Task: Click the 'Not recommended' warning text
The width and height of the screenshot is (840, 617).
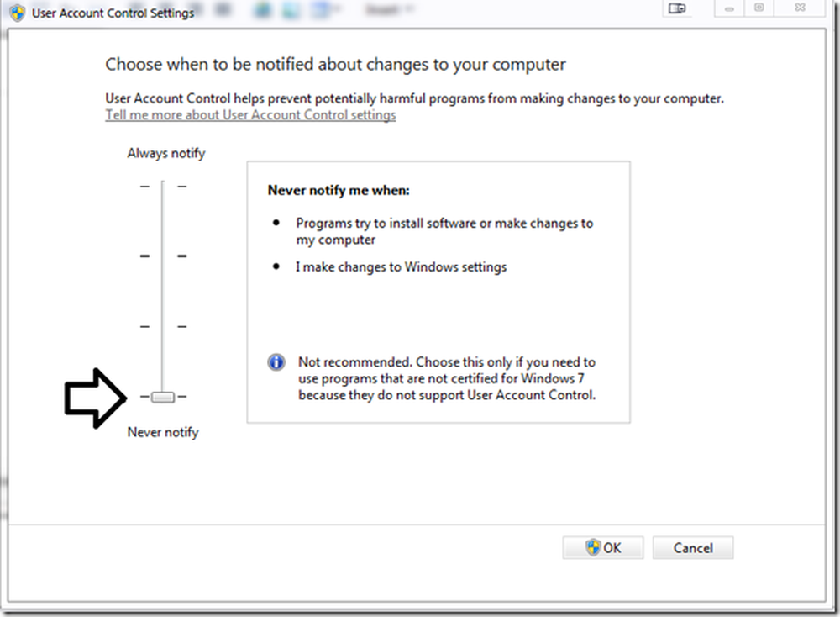Action: click(447, 378)
